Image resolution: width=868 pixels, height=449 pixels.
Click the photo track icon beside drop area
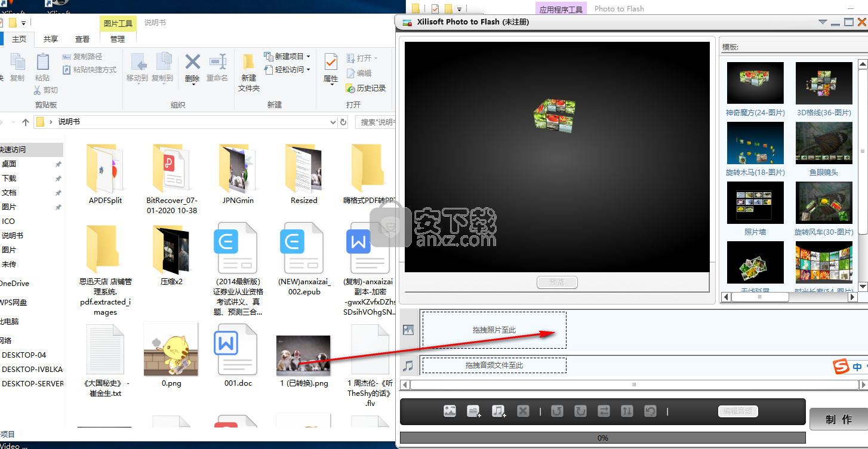point(408,330)
